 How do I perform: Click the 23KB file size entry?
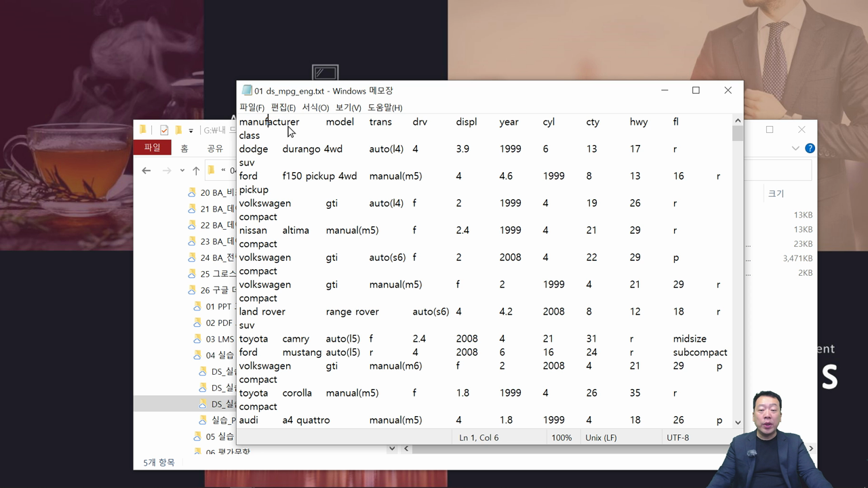pyautogui.click(x=803, y=244)
